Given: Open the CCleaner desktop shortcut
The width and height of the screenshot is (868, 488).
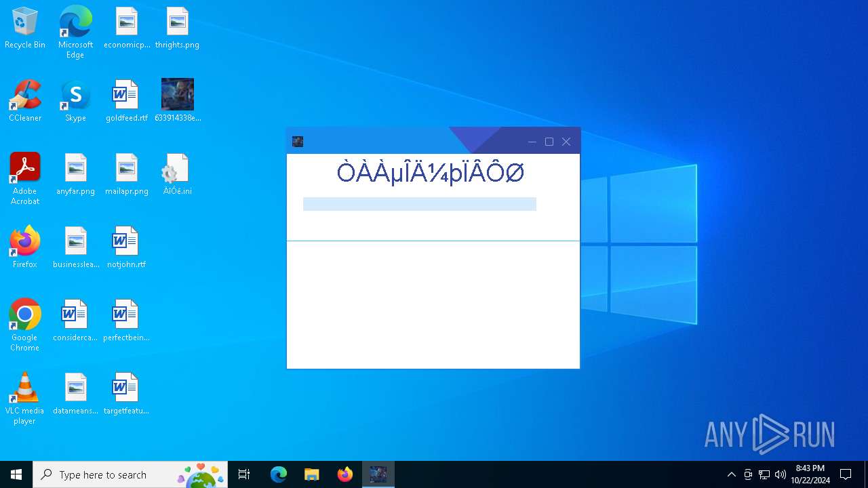Looking at the screenshot, I should coord(25,101).
